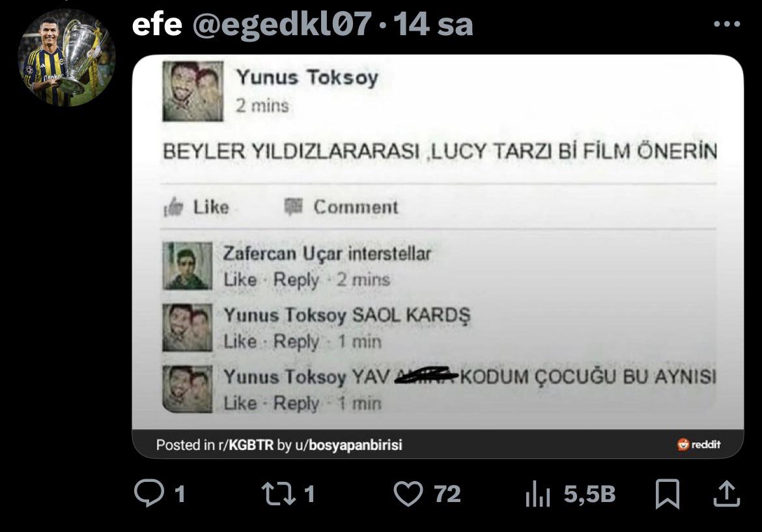Click Yunus Toksoy's post profile photo
The width and height of the screenshot is (762, 532).
[193, 91]
